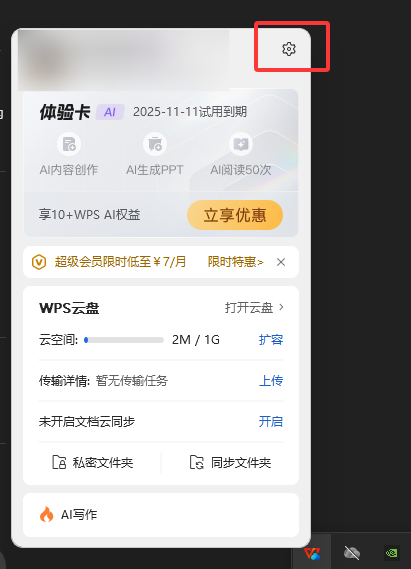
Task: Open the settings gear icon
Action: click(x=289, y=49)
